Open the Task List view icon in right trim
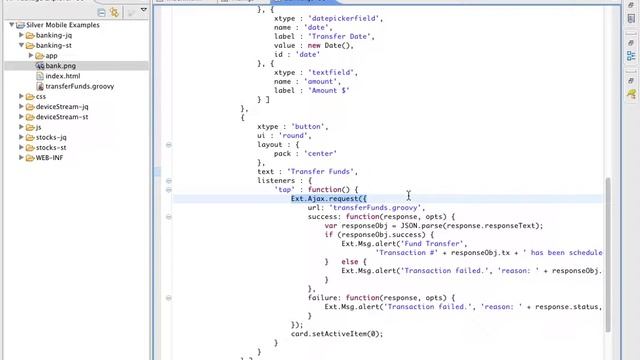Viewport: 640px width, 360px height. click(631, 18)
